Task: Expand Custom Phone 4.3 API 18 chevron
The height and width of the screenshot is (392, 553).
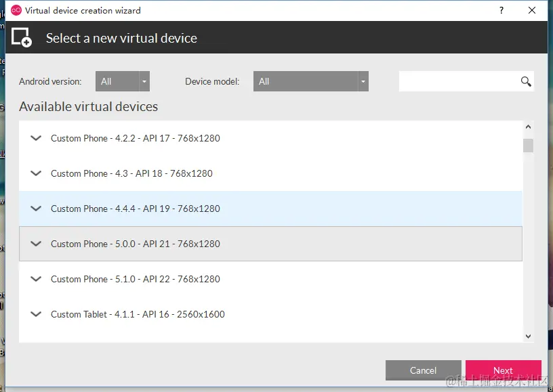Action: coord(36,173)
